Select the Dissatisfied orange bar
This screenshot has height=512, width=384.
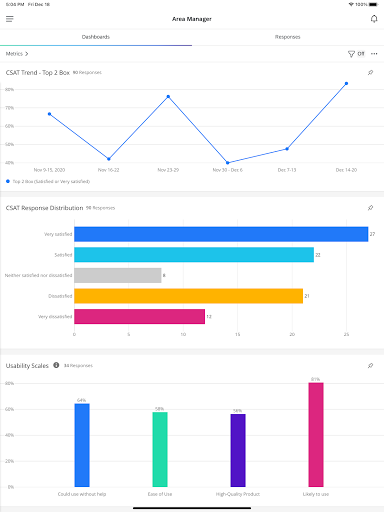189,296
